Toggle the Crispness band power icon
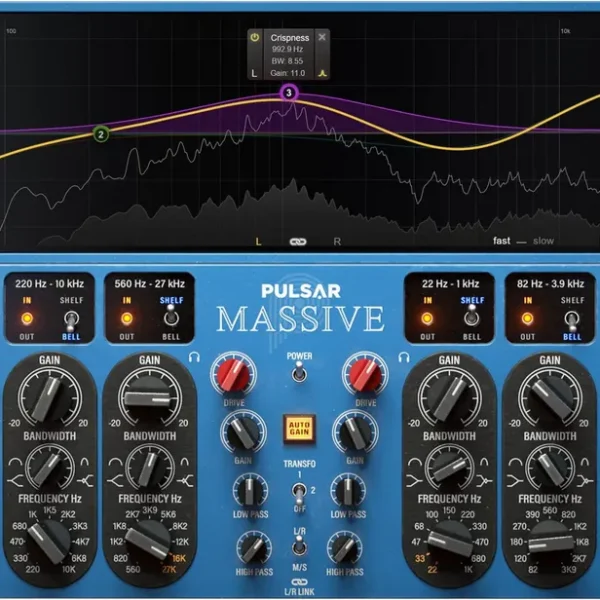The width and height of the screenshot is (600, 600). pos(254,38)
